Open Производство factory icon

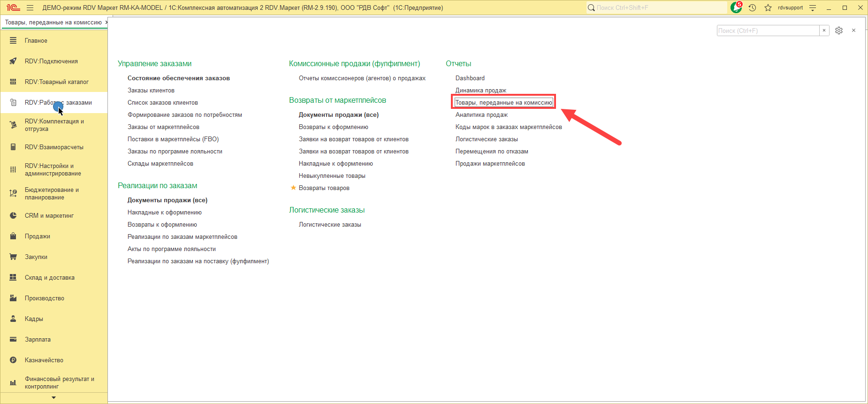[13, 298]
